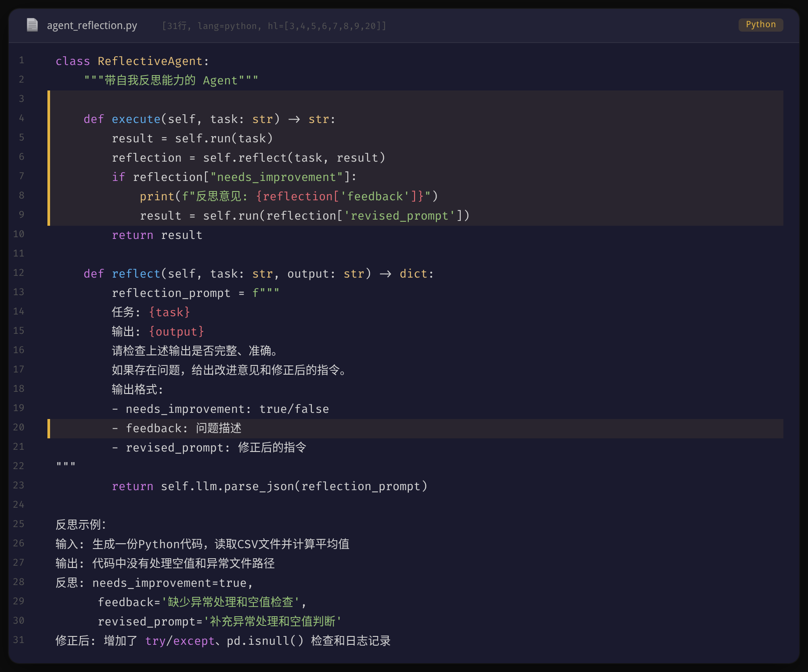The height and width of the screenshot is (672, 808).
Task: Click the def execute line
Action: point(209,119)
